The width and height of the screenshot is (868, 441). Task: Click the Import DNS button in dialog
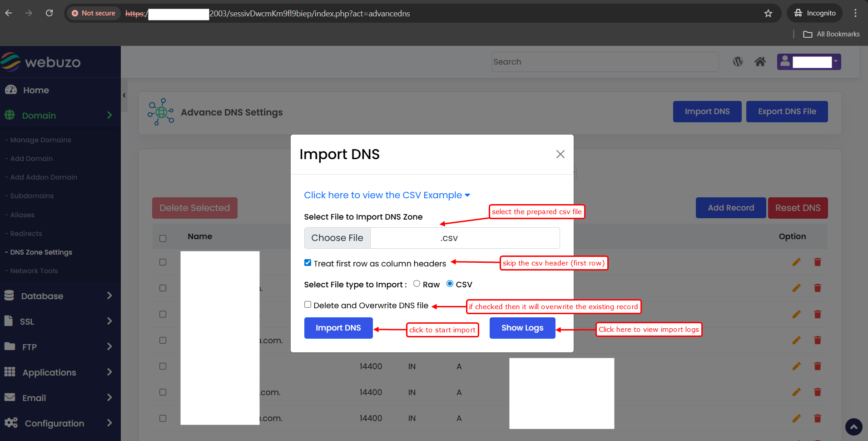click(338, 328)
